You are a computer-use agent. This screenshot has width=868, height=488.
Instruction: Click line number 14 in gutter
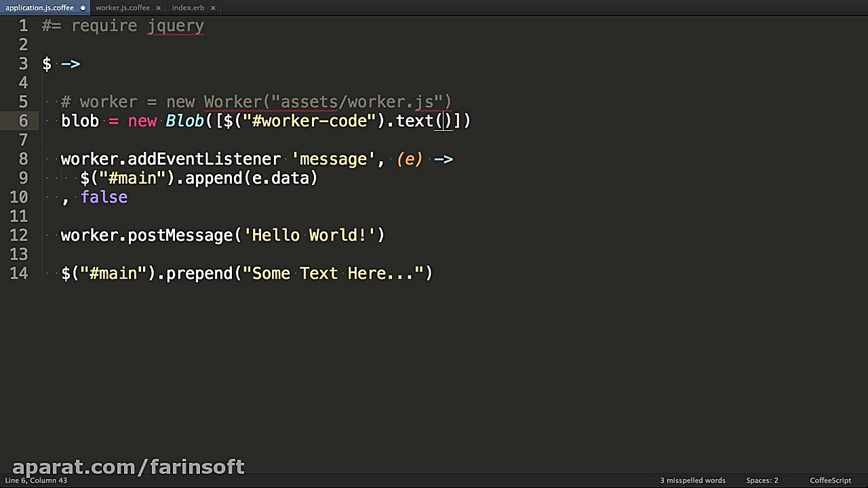(x=19, y=273)
